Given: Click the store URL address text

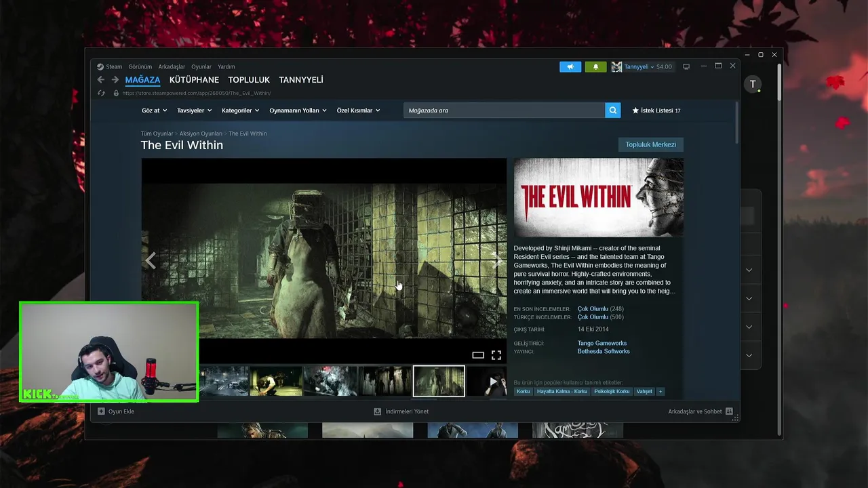Looking at the screenshot, I should pyautogui.click(x=197, y=93).
